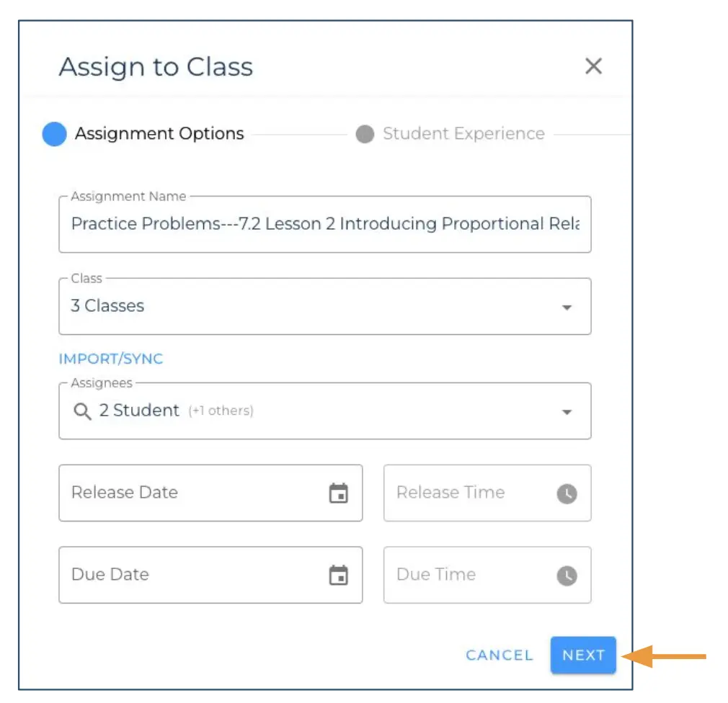Click the Student Experience step indicator circle
This screenshot has width=728, height=703.
(365, 134)
